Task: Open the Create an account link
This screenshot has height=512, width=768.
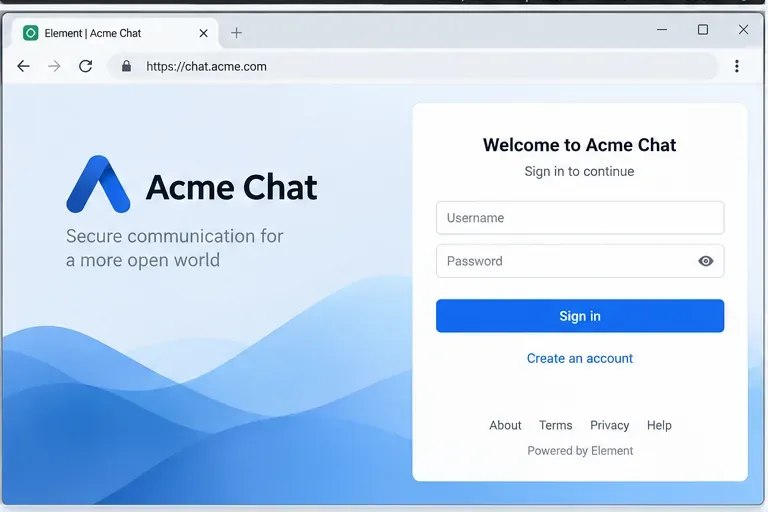Action: (580, 359)
